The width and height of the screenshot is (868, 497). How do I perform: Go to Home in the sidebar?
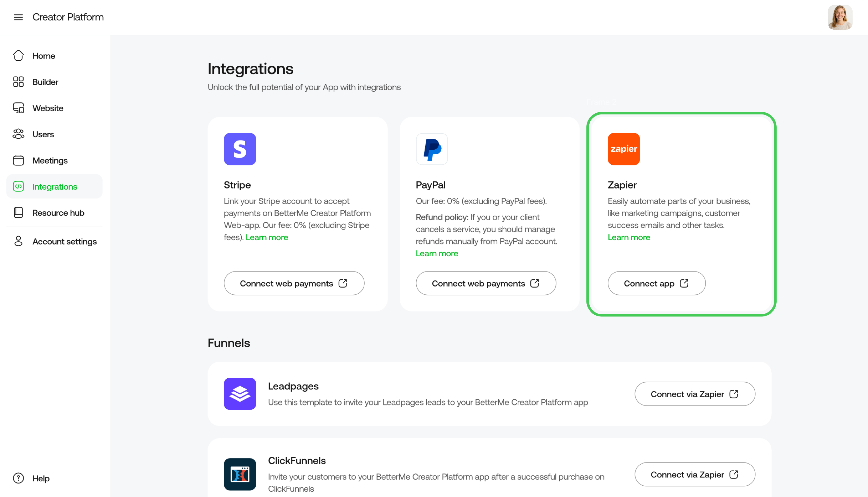(x=54, y=56)
